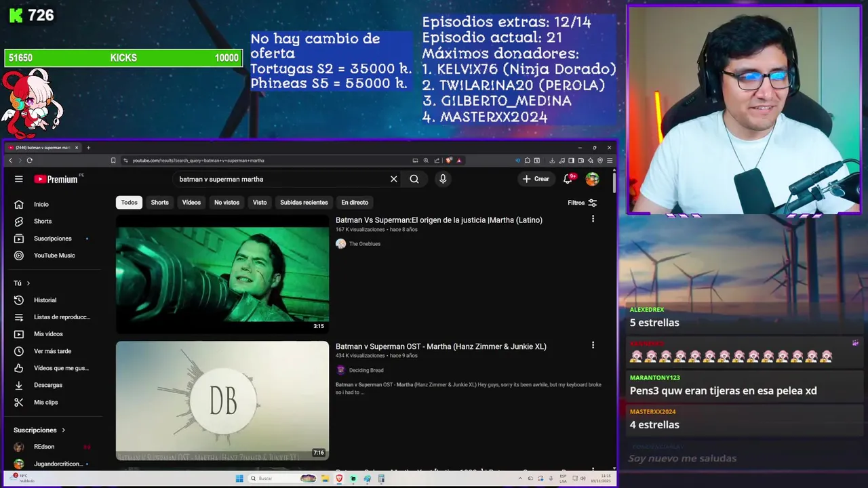
Task: Click MASTERXX2024's "4 estrellas" chat message
Action: [654, 425]
